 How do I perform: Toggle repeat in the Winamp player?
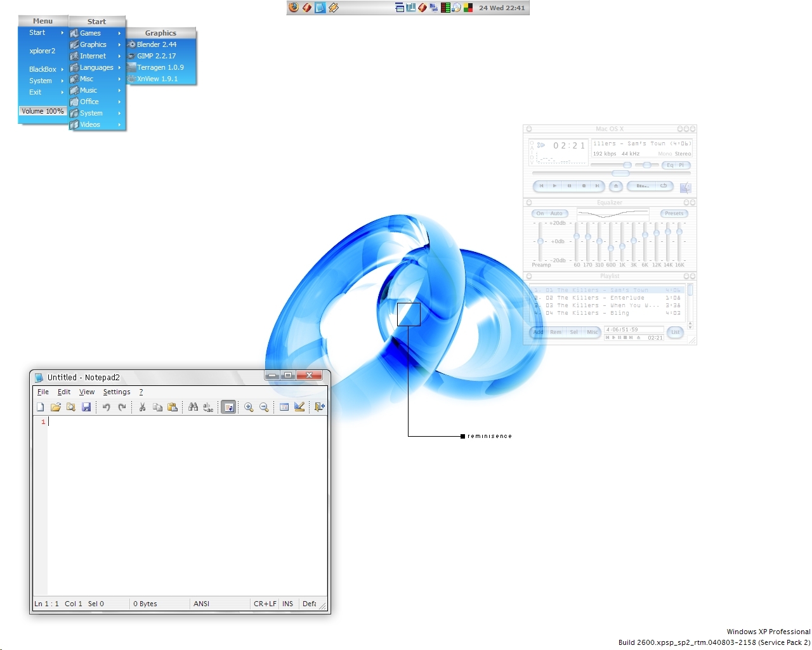tap(664, 186)
